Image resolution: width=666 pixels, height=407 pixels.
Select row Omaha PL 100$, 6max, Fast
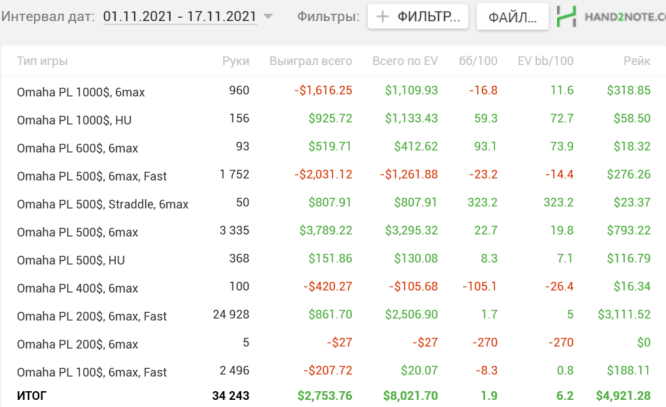point(333,371)
